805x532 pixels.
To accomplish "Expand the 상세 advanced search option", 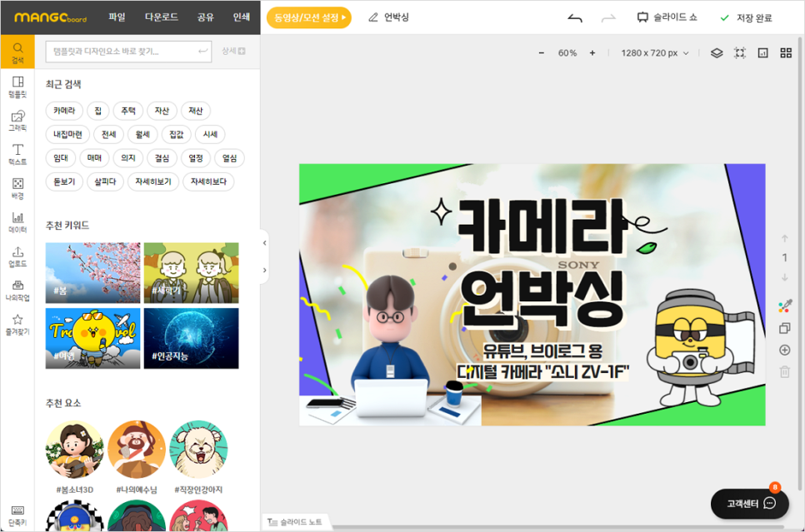I will coord(233,51).
